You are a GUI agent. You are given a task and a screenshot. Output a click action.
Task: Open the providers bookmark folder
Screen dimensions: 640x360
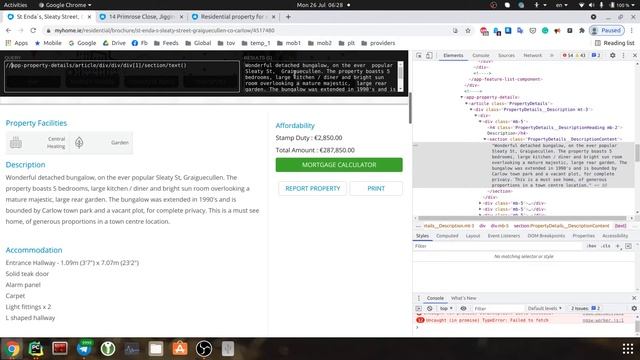point(378,43)
